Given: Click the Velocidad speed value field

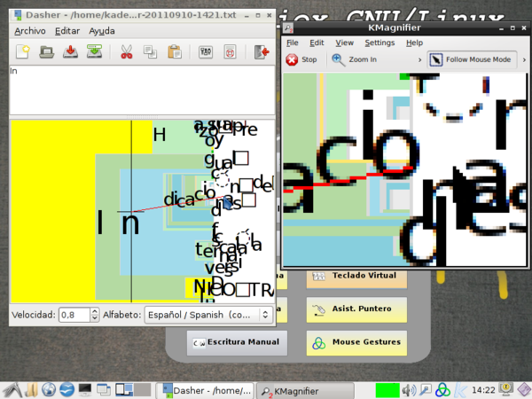Looking at the screenshot, I should [74, 315].
